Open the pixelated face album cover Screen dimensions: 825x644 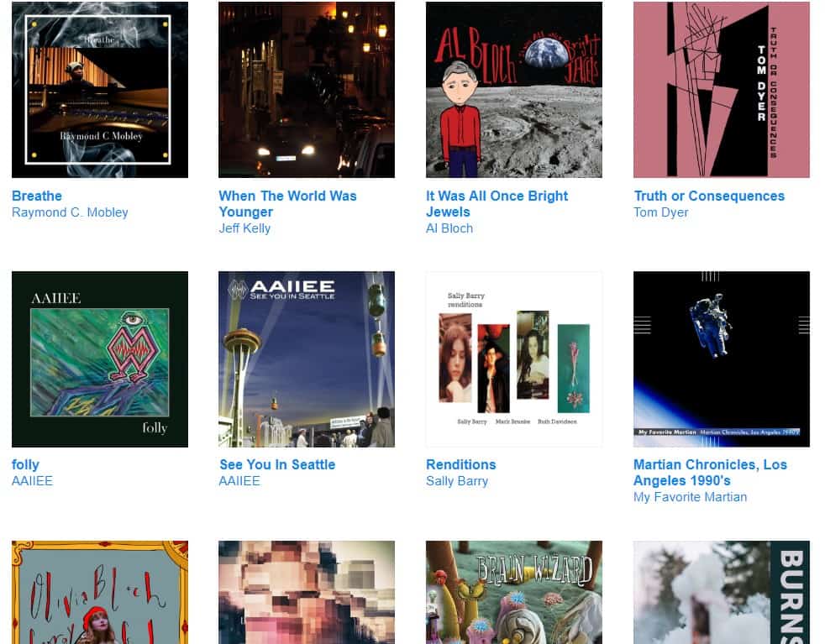tap(307, 593)
